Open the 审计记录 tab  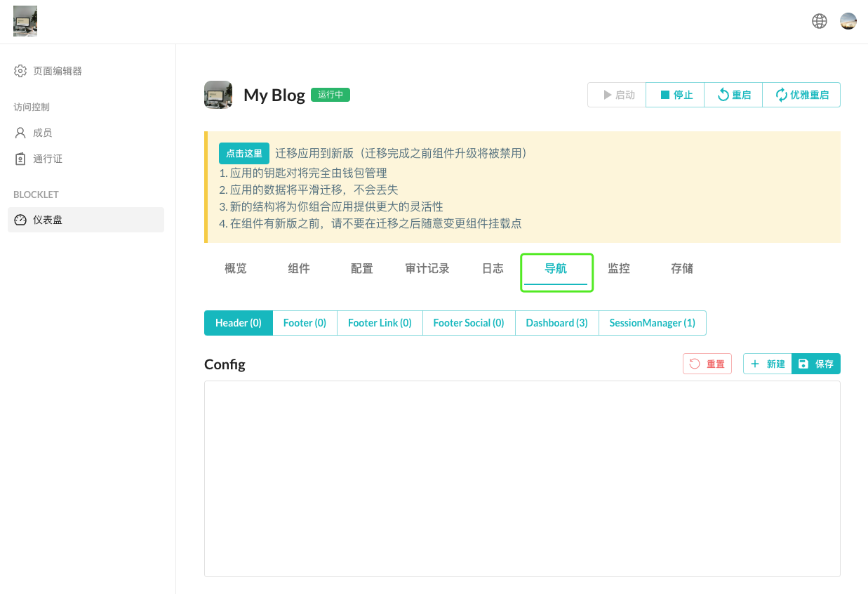point(427,268)
